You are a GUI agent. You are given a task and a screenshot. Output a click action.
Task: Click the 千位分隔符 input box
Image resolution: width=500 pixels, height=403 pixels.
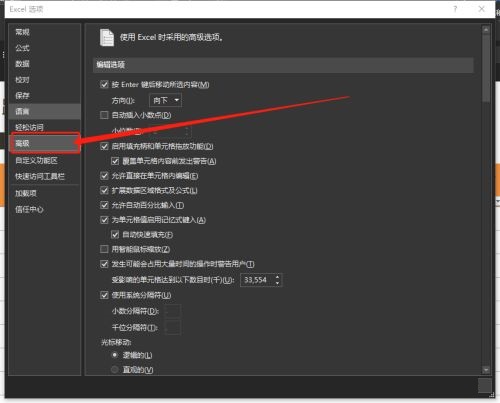173,327
